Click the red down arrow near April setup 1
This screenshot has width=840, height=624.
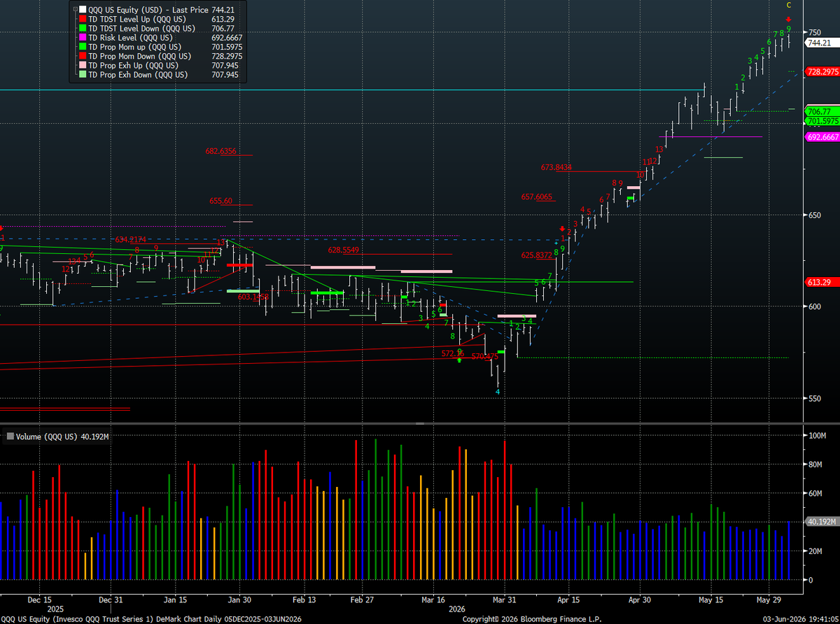click(x=561, y=229)
